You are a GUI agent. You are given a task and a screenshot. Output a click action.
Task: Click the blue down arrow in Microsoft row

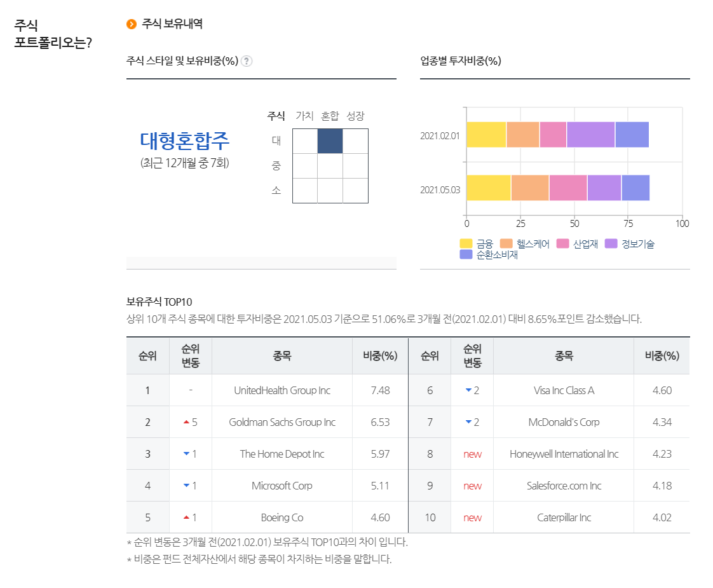186,486
